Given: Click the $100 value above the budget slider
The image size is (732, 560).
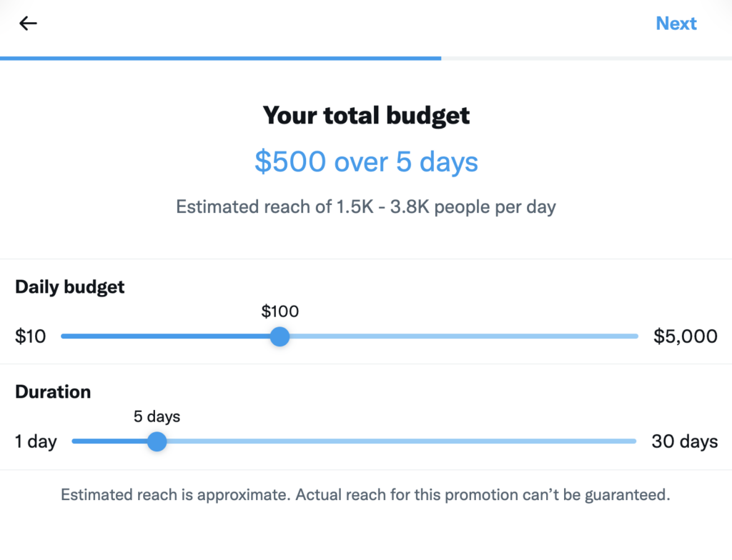Looking at the screenshot, I should (280, 311).
